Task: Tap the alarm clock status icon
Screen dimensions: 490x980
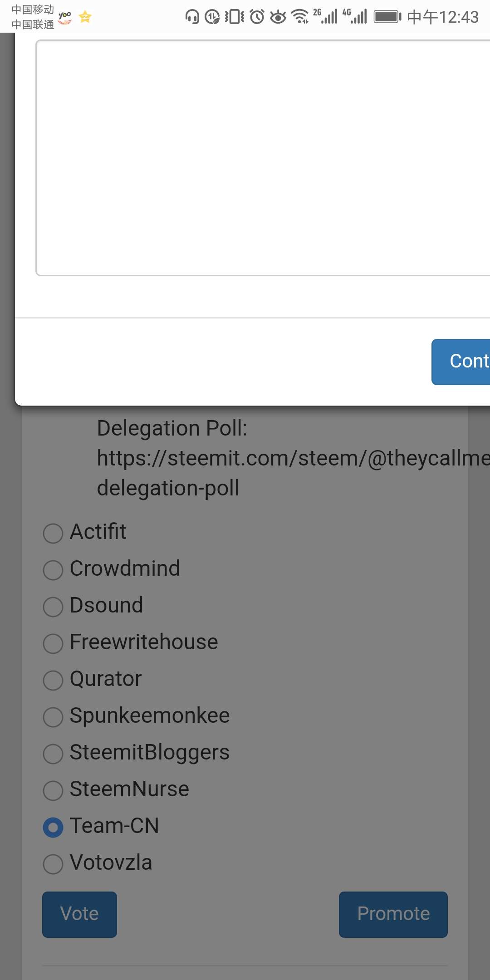Action: (x=257, y=17)
